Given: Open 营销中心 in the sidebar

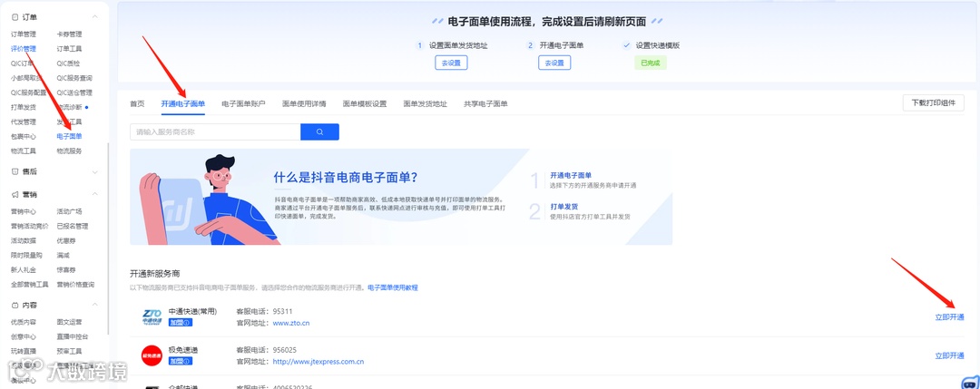Looking at the screenshot, I should click(x=23, y=211).
